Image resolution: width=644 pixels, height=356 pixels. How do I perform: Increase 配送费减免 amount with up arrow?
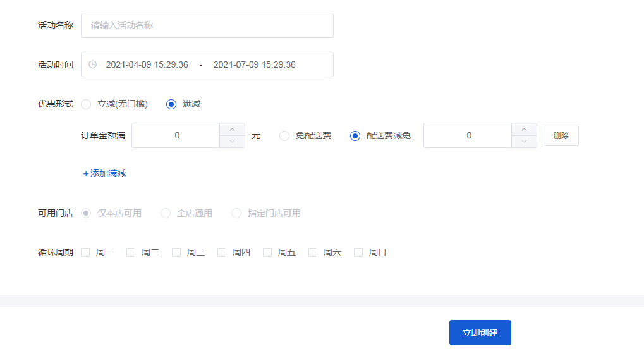(524, 130)
